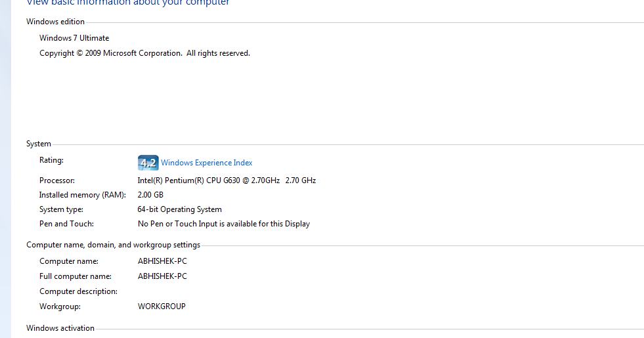Open the Windows Experience Index link
Screen dimensions: 644x338
(207, 163)
